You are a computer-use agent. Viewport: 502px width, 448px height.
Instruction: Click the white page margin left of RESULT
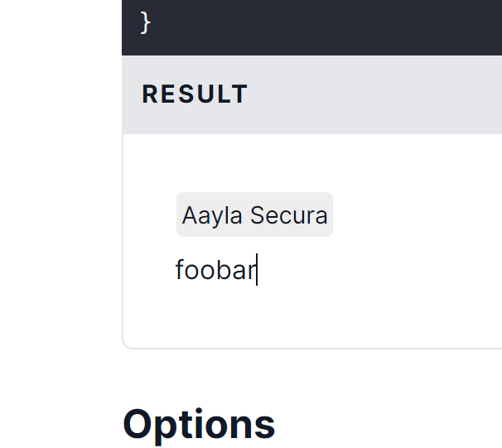pyautogui.click(x=58, y=94)
